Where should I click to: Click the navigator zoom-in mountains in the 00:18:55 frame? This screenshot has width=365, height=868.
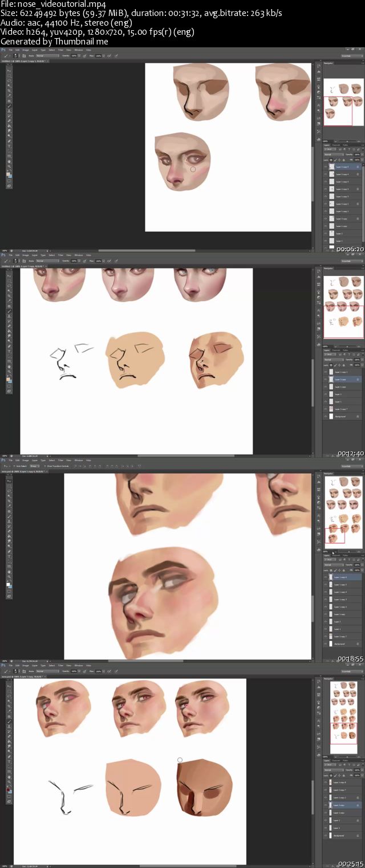(x=359, y=552)
